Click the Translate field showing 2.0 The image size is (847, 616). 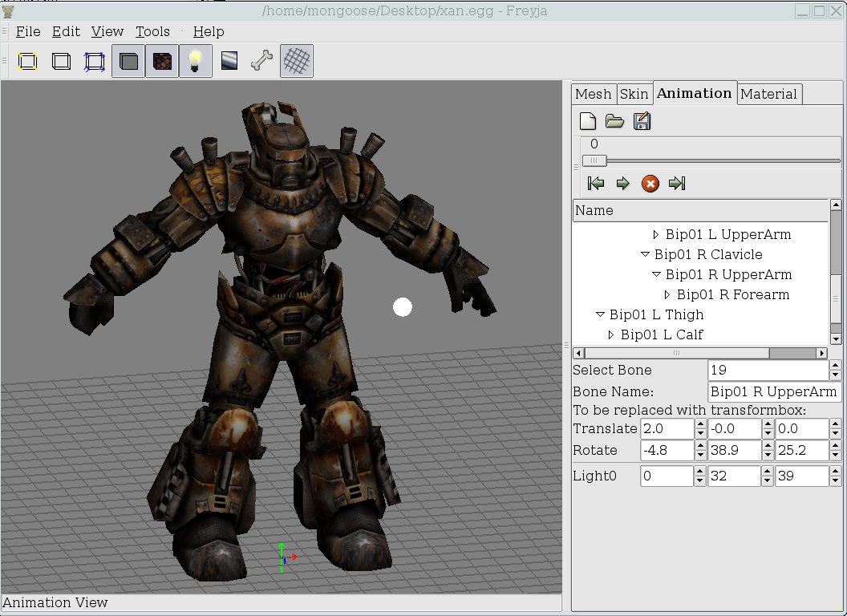click(667, 429)
